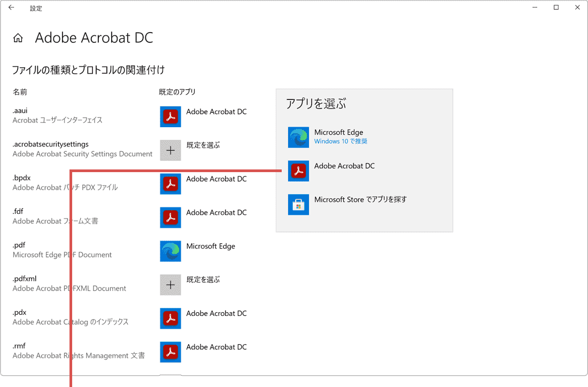This screenshot has width=588, height=387.
Task: Click the Microsoft Edge icon in the app chooser
Action: (x=298, y=137)
